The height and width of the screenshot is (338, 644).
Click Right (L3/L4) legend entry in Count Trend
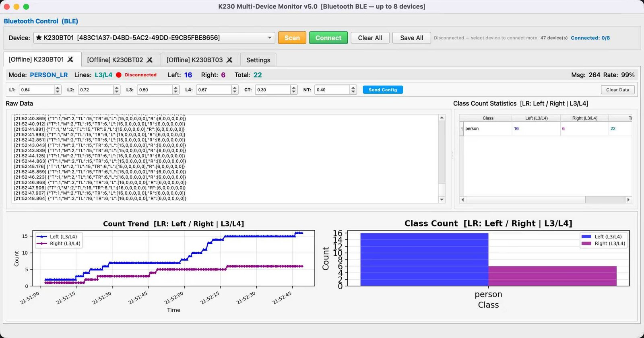click(x=59, y=243)
